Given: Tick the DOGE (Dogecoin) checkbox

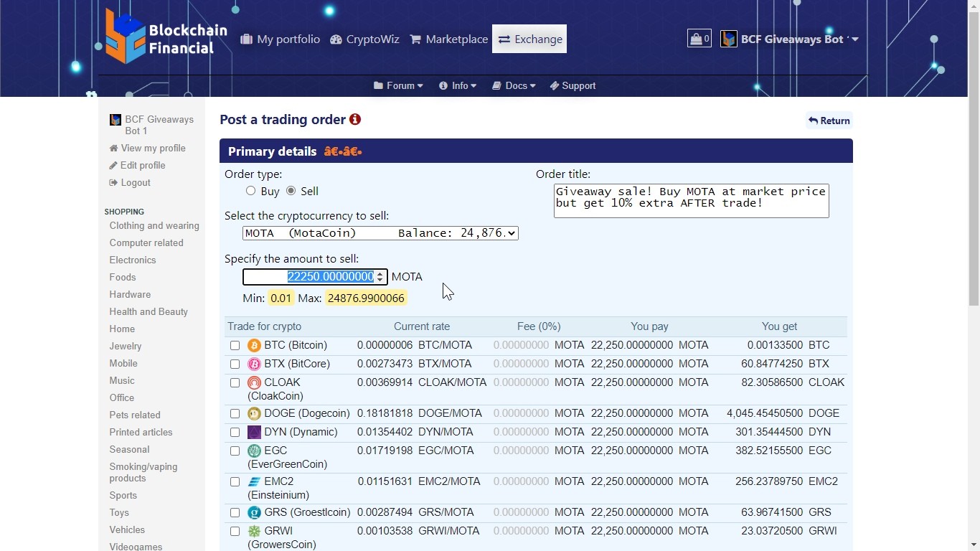Looking at the screenshot, I should click(x=235, y=414).
